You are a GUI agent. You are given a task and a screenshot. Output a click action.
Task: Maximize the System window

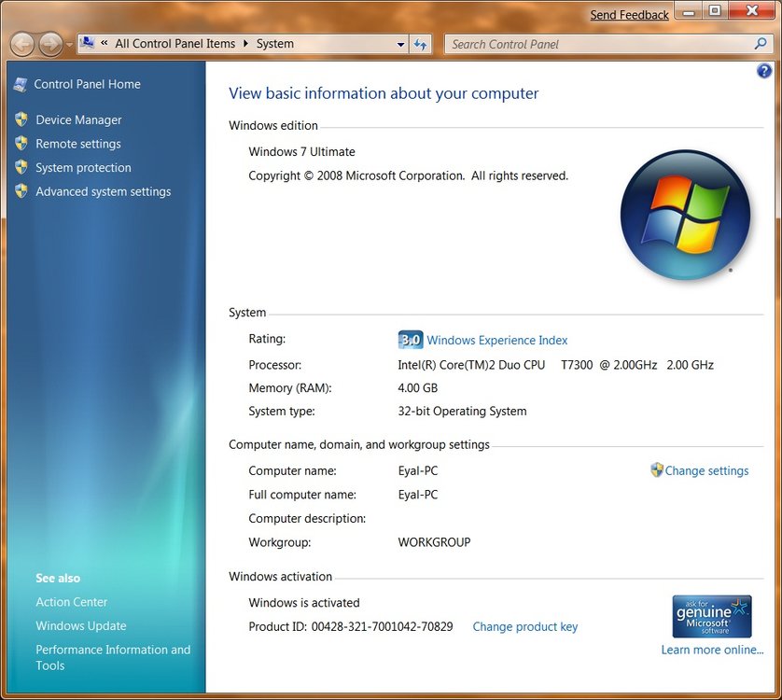715,11
